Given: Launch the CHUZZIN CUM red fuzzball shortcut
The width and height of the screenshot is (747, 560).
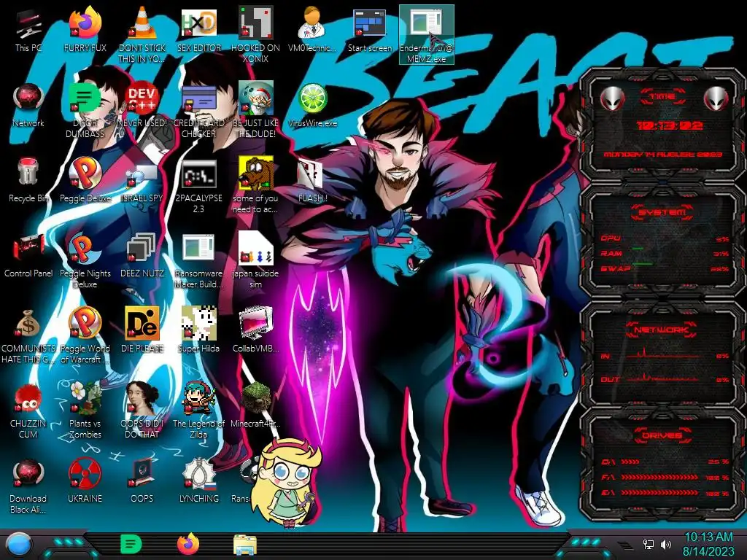Looking at the screenshot, I should click(x=28, y=410).
